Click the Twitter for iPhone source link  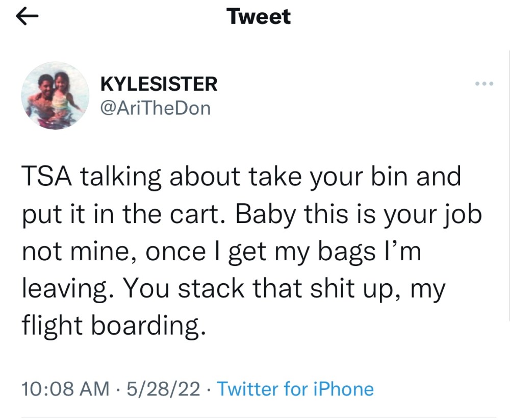coord(295,389)
